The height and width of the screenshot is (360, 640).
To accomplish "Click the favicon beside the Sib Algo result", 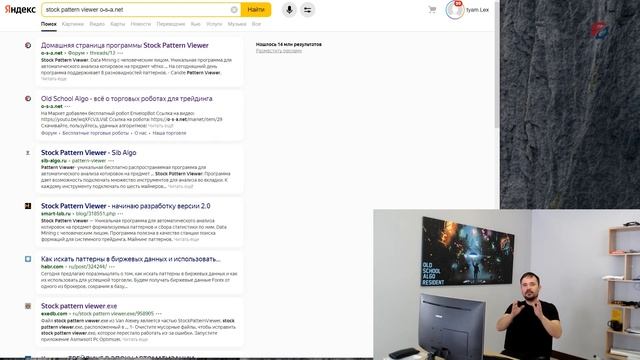I will (28, 153).
